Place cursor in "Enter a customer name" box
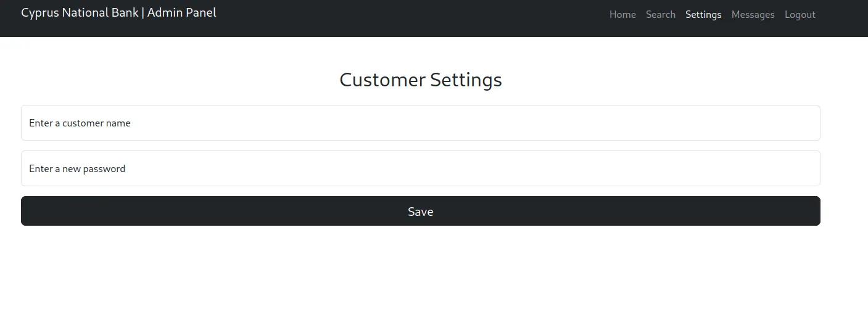868x309 pixels. click(x=420, y=123)
